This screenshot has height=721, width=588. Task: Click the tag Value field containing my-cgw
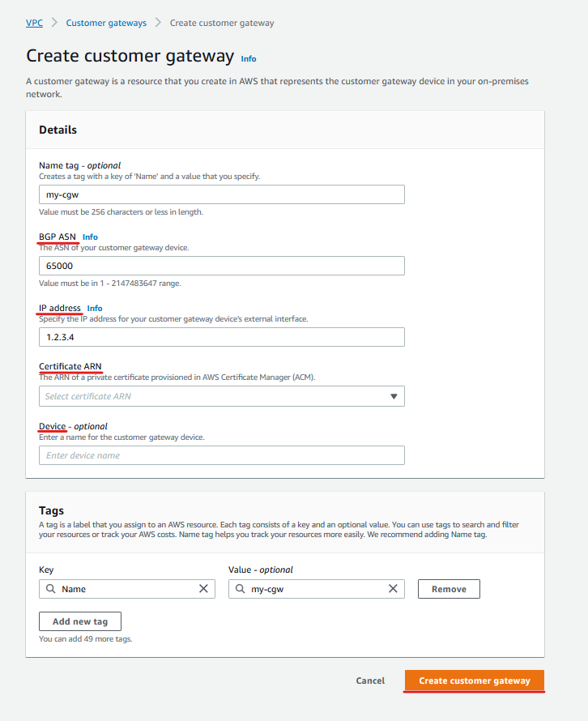[x=317, y=589]
